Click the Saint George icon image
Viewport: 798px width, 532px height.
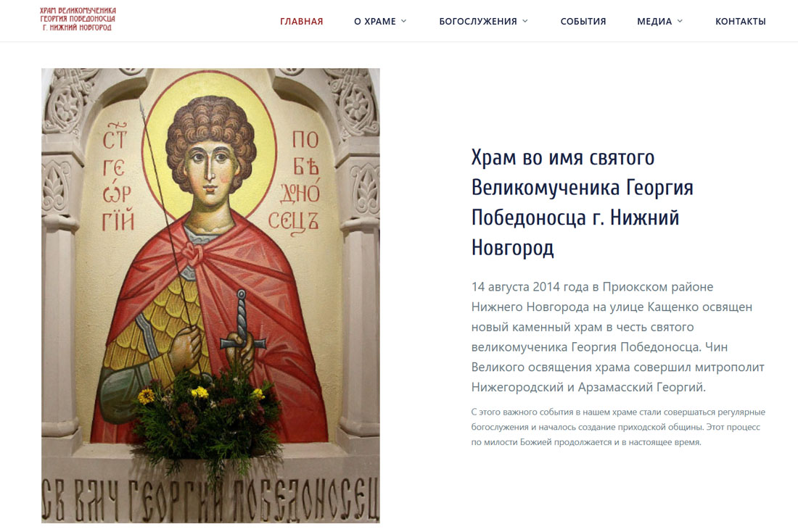tap(210, 296)
